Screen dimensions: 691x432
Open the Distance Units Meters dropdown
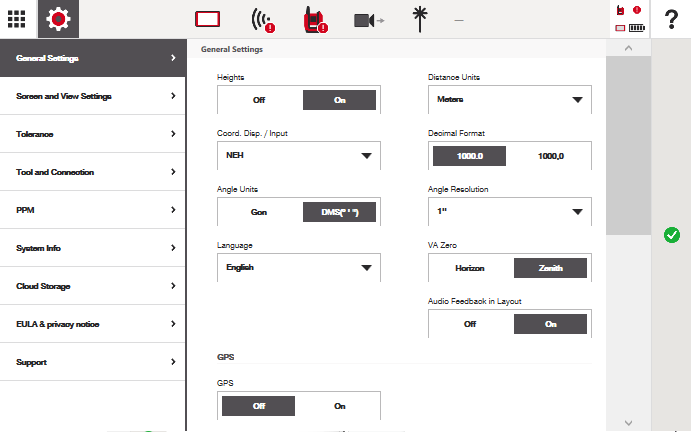pyautogui.click(x=510, y=100)
